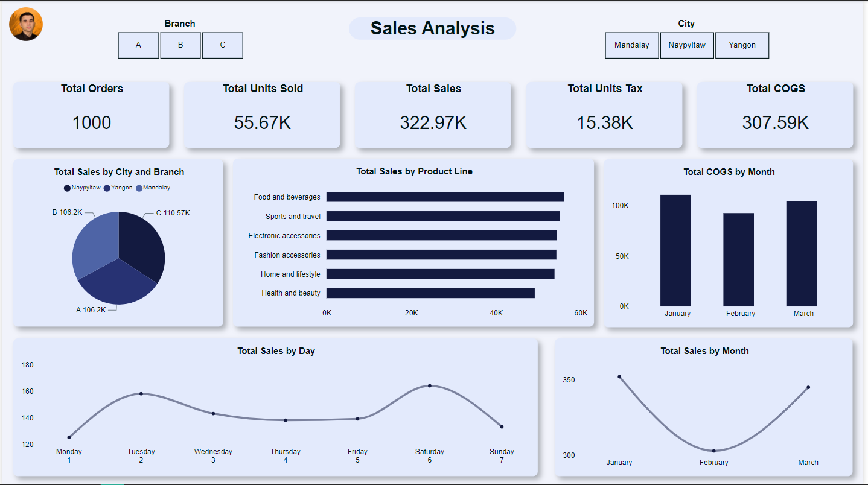Screen dimensions: 868x485
Task: Select the B 106.2K pie slice
Action: [x=94, y=244]
